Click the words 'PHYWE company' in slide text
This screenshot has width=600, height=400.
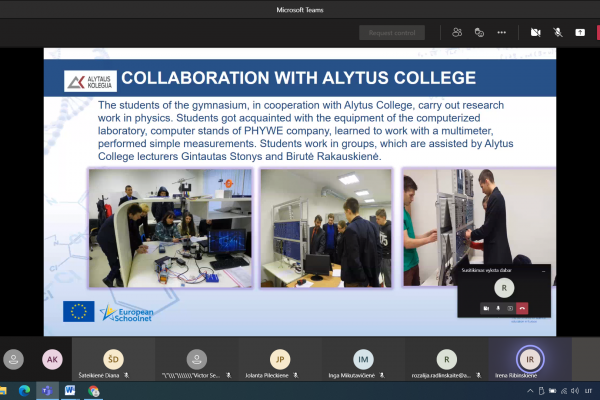click(x=287, y=131)
